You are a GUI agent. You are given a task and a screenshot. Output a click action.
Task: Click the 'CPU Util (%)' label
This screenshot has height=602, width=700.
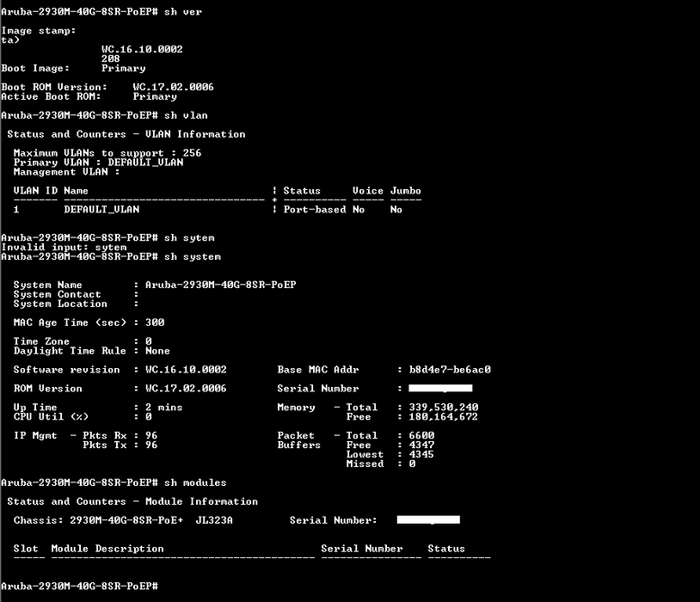[x=51, y=416]
